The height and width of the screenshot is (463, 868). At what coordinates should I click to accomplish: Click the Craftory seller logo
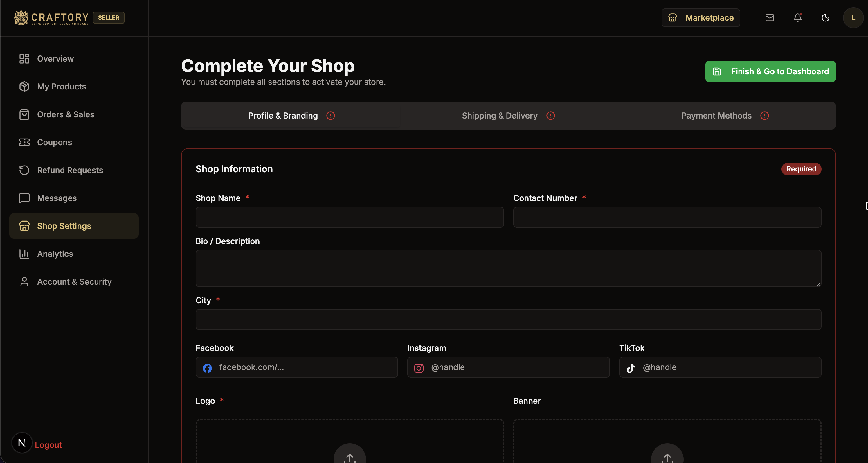point(51,17)
